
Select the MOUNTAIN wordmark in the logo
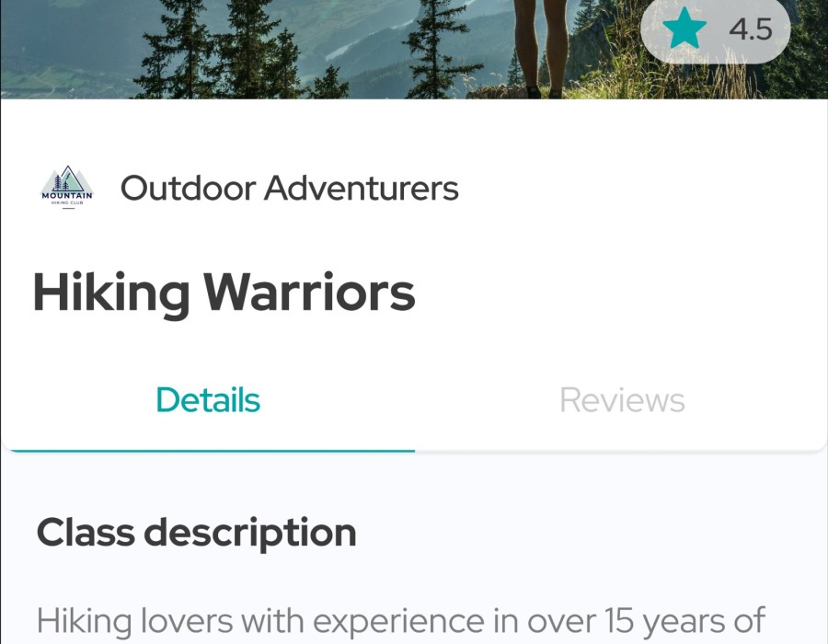pyautogui.click(x=67, y=196)
